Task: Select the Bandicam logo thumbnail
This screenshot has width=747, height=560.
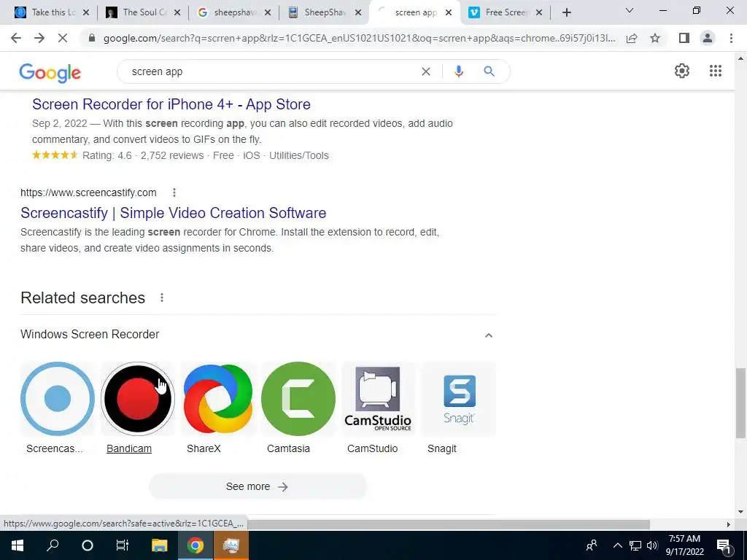Action: tap(138, 399)
